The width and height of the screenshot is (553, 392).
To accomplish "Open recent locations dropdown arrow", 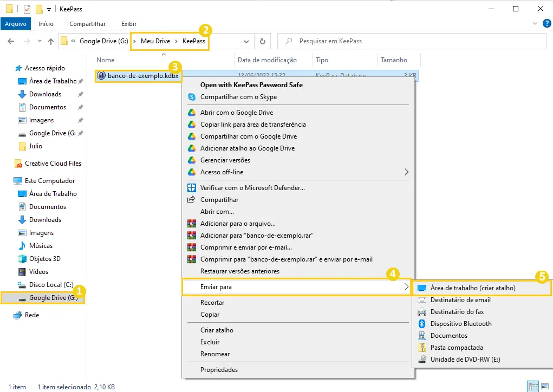I will click(40, 41).
